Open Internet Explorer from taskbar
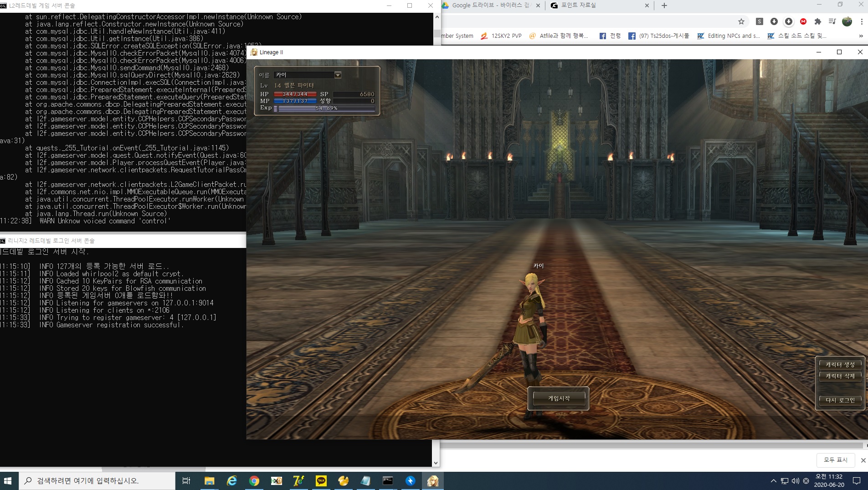The image size is (868, 490). (232, 480)
